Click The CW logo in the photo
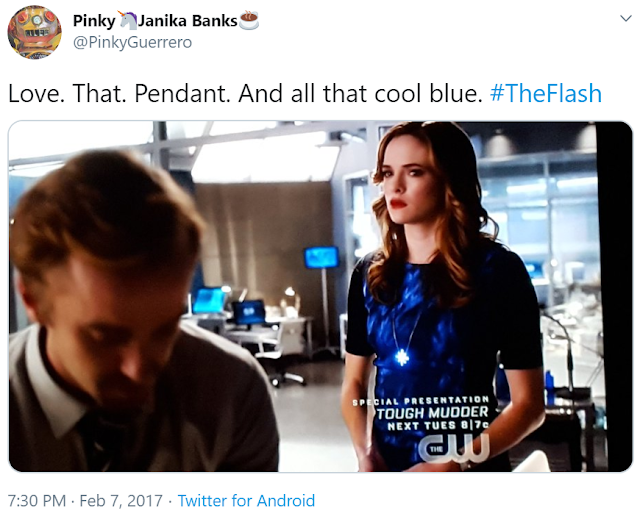This screenshot has width=640, height=519. click(x=455, y=447)
